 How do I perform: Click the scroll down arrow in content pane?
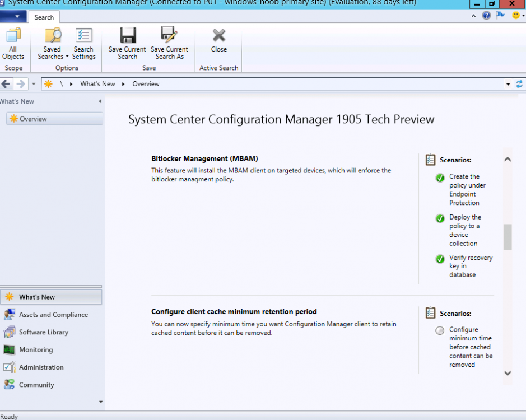click(508, 373)
